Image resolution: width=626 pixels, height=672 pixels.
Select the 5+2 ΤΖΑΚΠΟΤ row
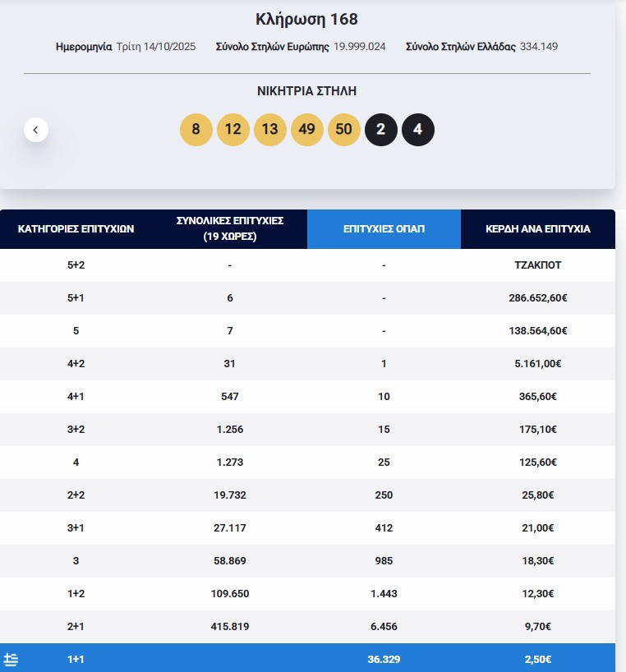[312, 264]
